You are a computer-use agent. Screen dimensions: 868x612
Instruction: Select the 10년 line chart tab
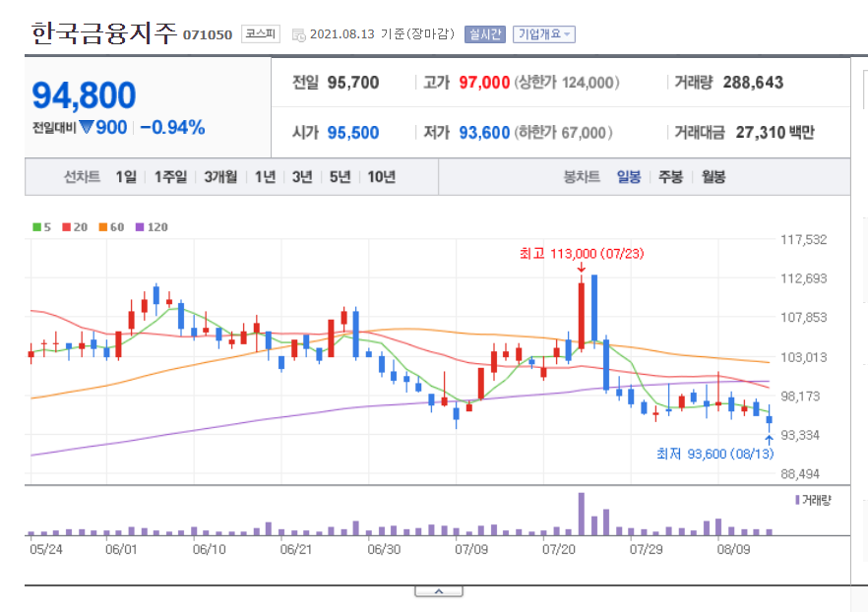(382, 177)
